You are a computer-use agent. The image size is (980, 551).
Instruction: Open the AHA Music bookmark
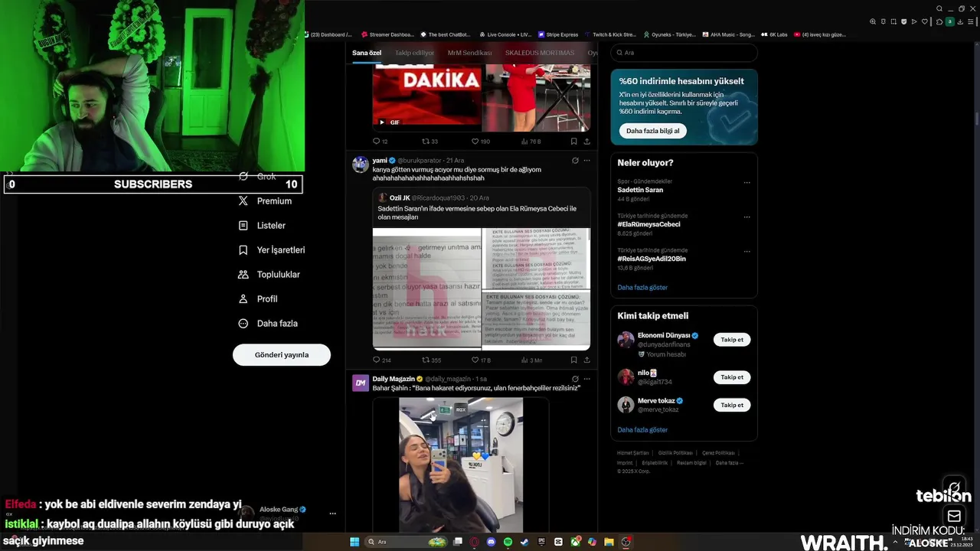coord(728,34)
